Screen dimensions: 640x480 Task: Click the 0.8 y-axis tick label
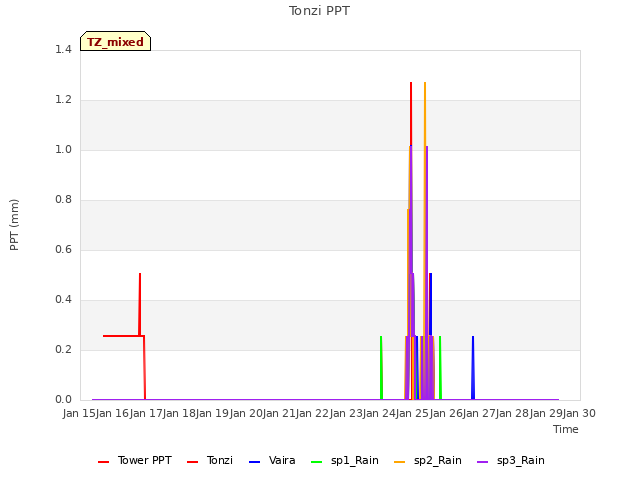tap(63, 200)
